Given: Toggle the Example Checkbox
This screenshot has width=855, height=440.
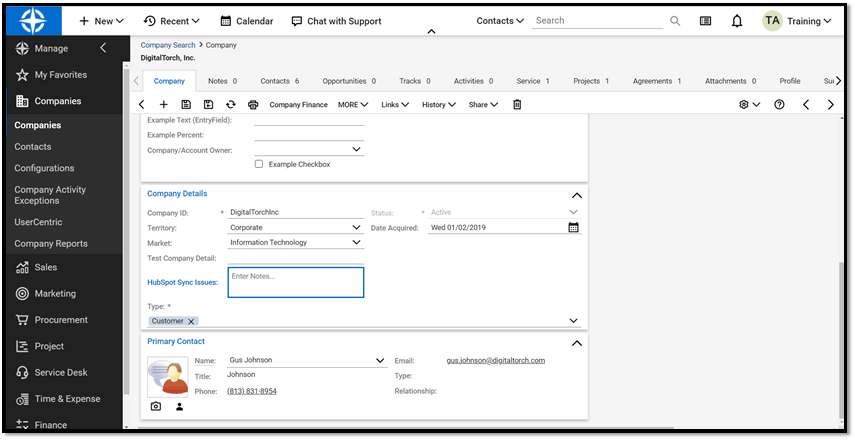Looking at the screenshot, I should point(259,164).
